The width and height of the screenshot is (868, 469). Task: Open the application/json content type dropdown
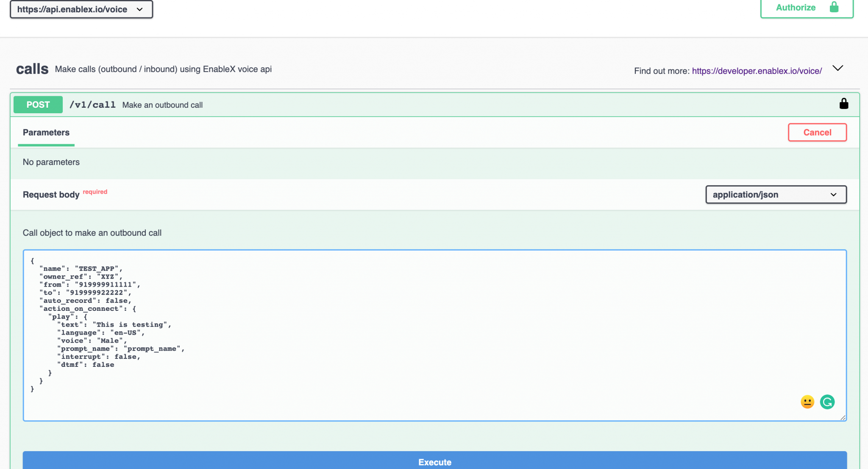coord(775,194)
